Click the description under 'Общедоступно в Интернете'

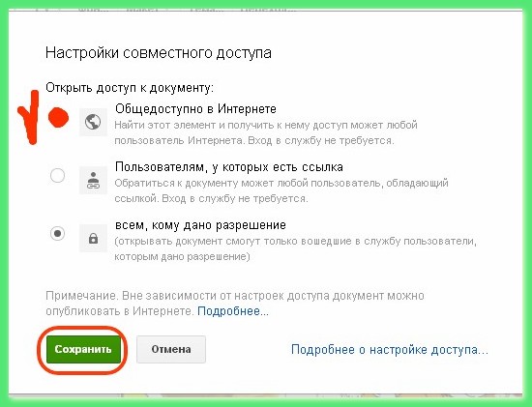[x=266, y=132]
